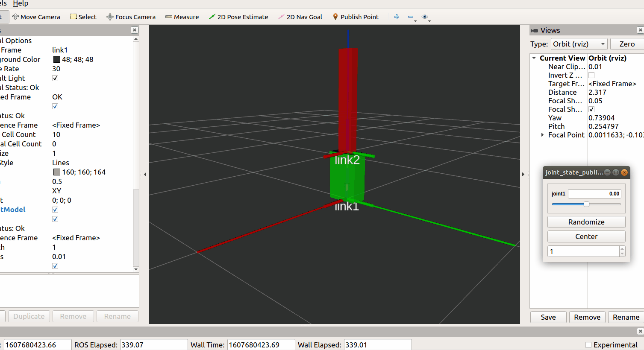This screenshot has width=644, height=350.
Task: Click Randomize in the joint_state_publisher window
Action: pos(586,222)
